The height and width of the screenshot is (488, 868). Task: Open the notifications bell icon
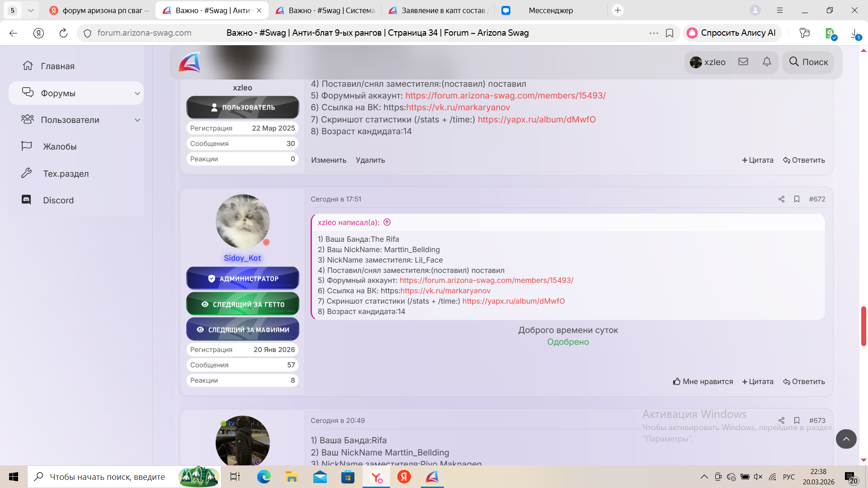[767, 61]
